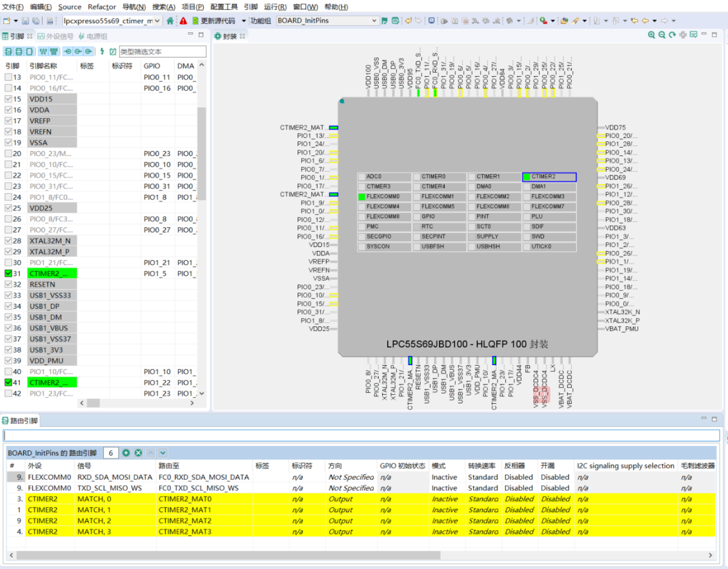Click the horizontal scrollbar of routed pins table
728x569 pixels.
pyautogui.click(x=226, y=555)
